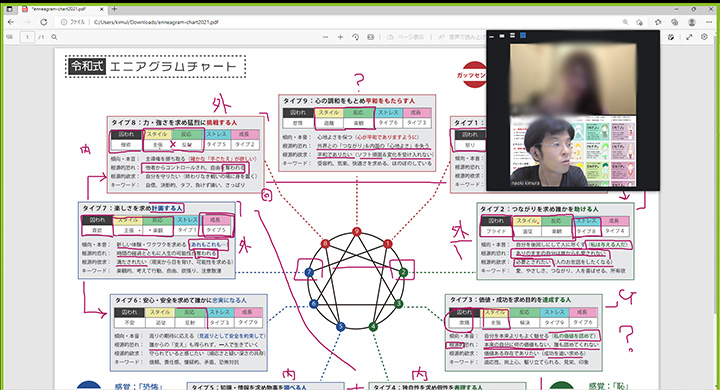
Task: Open the collections panel
Action: [x=675, y=22]
